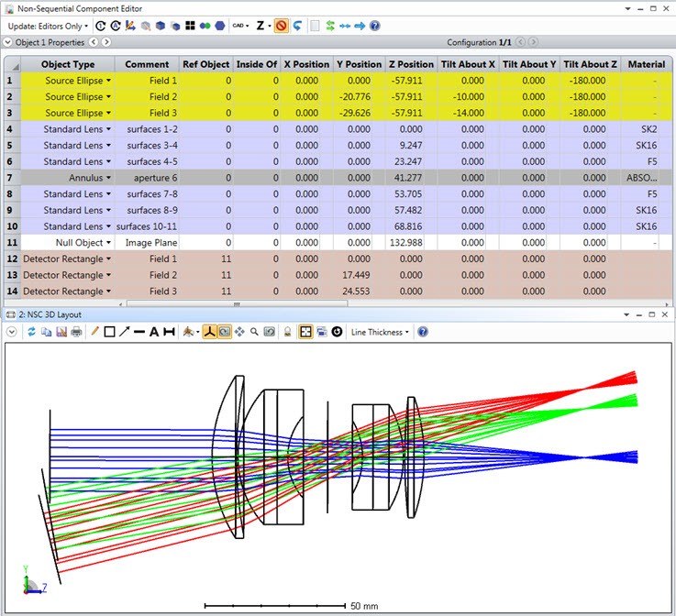Click the Update All icon (C with A)
Viewport: 676px width, 616px height.
[115, 27]
